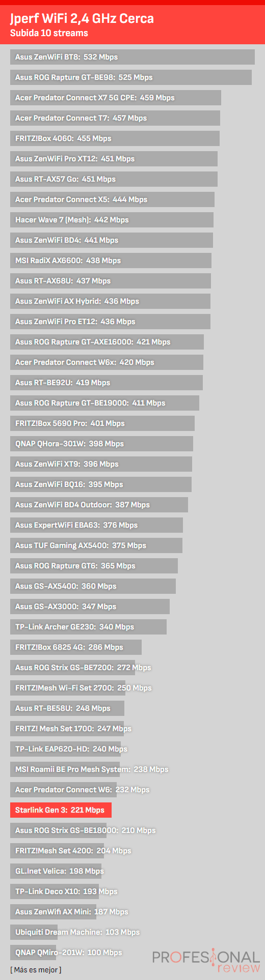Select the Hacer Wave 7 (Mesh) bar
Image resolution: width=265 pixels, height=980 pixels.
coord(112,220)
